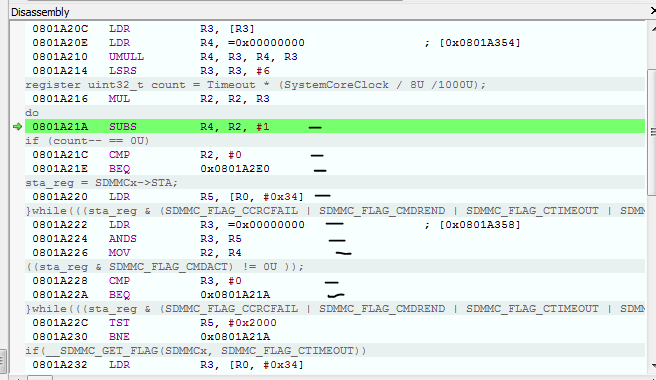Select MOV R2, R4 at 0801A226
This screenshot has height=380, width=656.
pyautogui.click(x=335, y=253)
